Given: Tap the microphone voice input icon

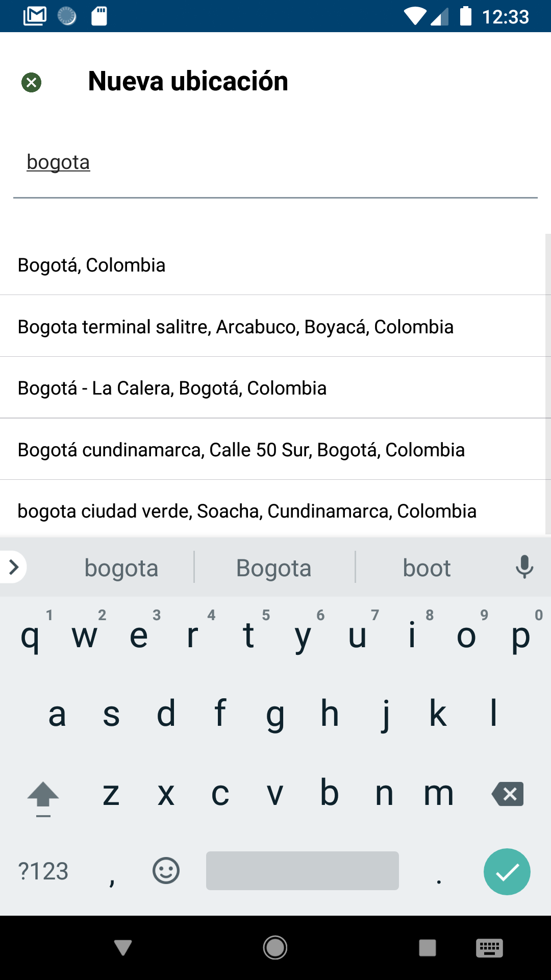Looking at the screenshot, I should point(524,567).
